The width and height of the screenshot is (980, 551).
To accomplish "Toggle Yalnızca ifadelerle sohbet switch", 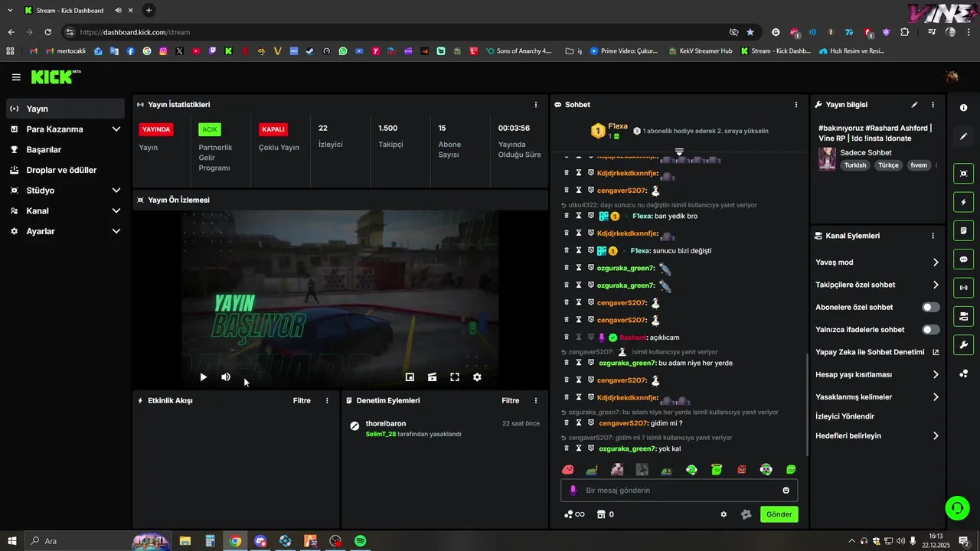I will tap(930, 330).
